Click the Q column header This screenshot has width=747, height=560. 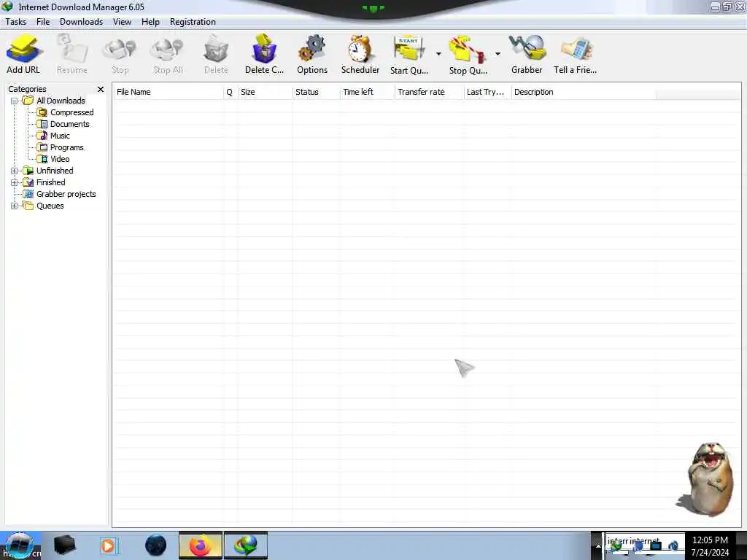[x=230, y=92]
